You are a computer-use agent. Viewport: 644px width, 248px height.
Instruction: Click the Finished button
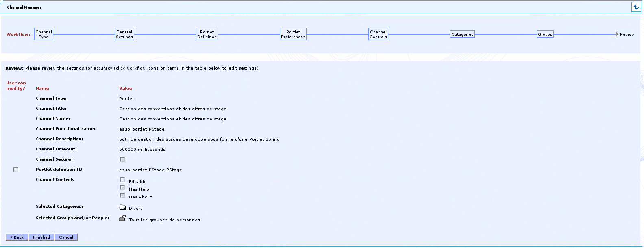point(41,237)
